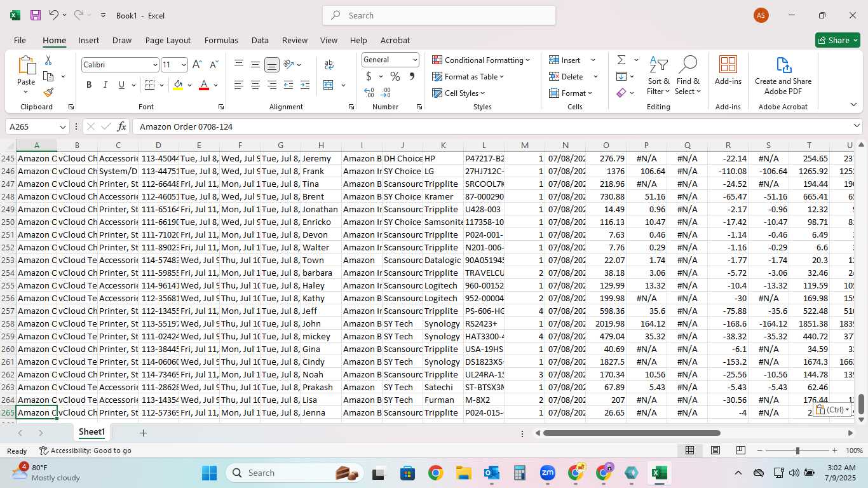Adjust the zoom slider handle
Screen dimensions: 868x488
pos(797,451)
